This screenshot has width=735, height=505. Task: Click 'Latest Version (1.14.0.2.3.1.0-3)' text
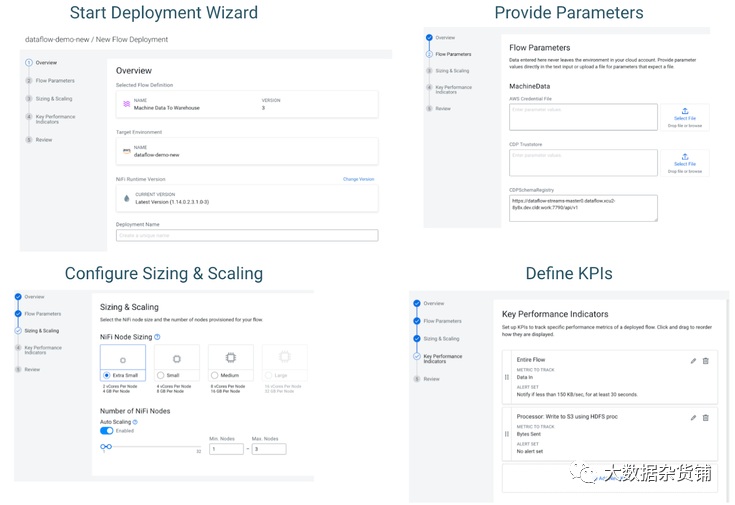point(172,202)
